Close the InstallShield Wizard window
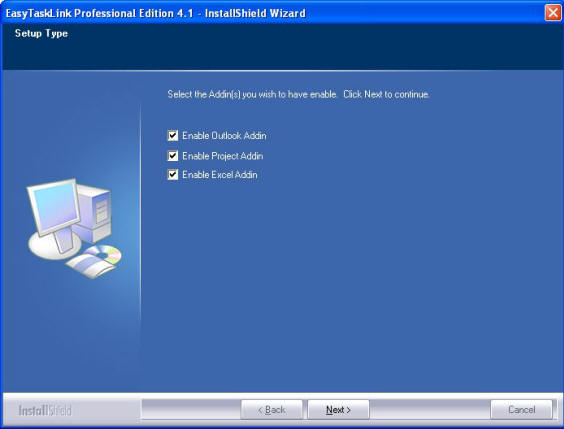 (x=553, y=13)
